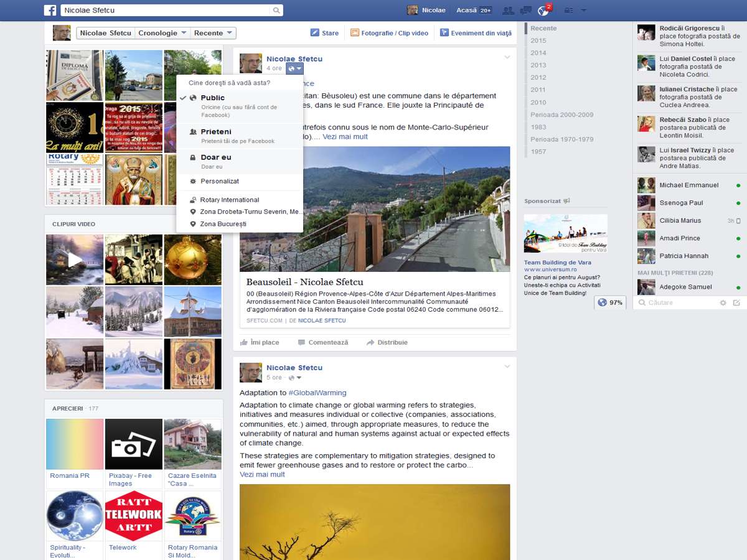Open chat with Adegoke Samuel
This screenshot has width=747, height=560.
point(689,287)
